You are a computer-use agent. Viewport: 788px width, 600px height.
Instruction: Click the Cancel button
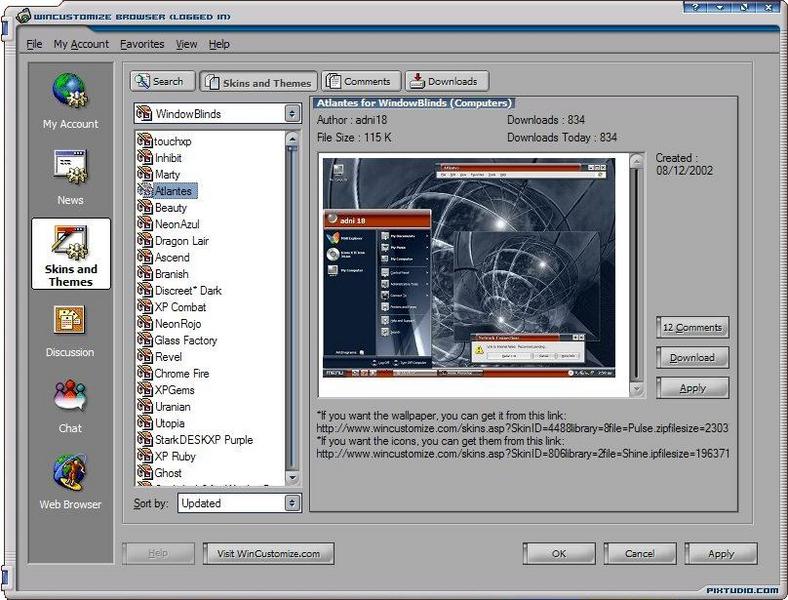click(640, 553)
